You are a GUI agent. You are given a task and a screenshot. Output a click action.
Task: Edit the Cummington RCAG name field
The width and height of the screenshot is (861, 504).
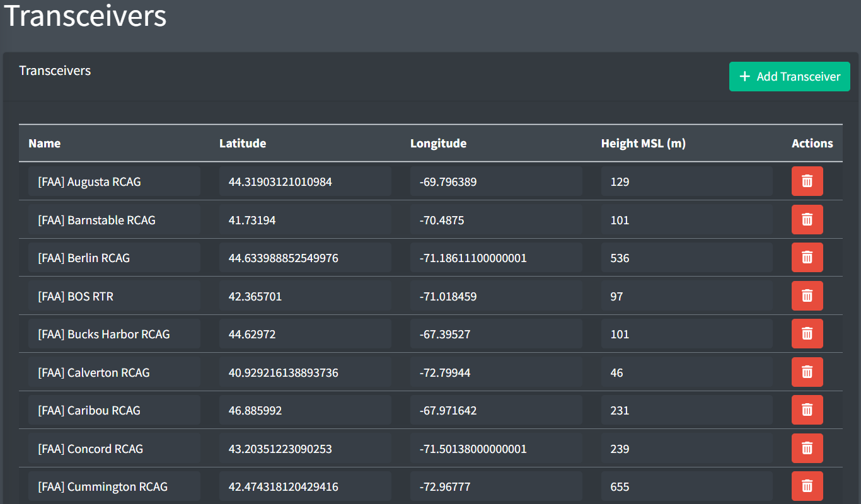114,486
